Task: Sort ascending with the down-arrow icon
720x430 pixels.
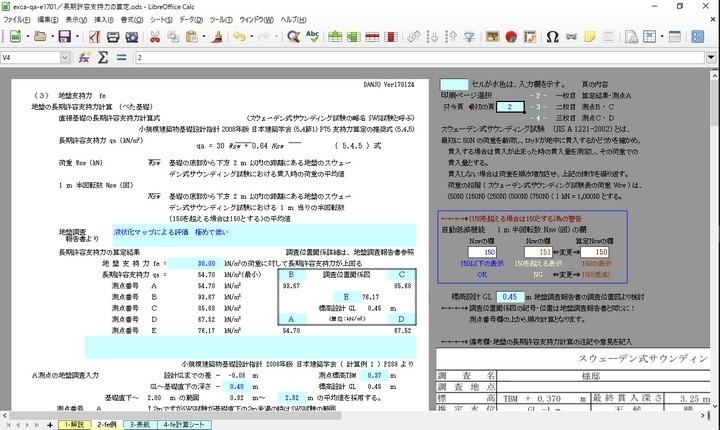Action: click(432, 36)
